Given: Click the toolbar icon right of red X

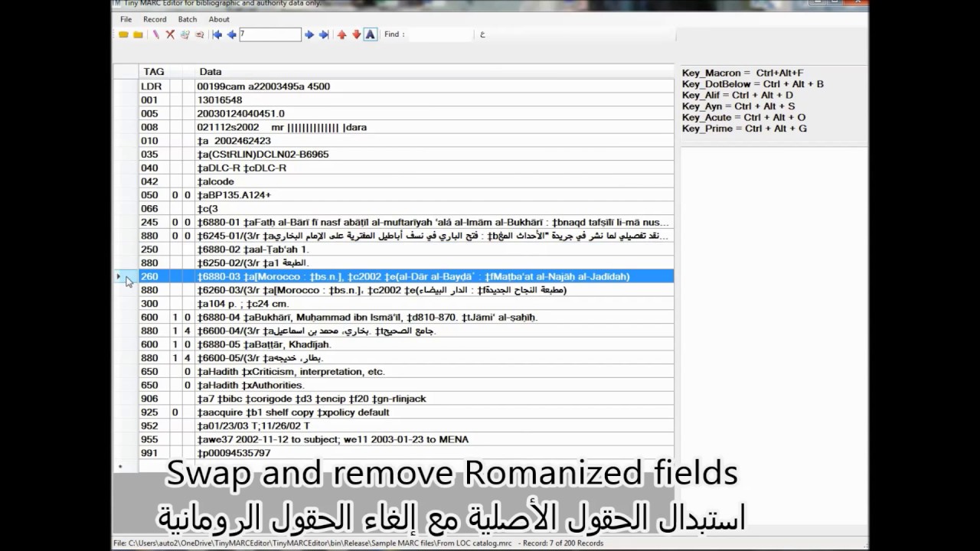Looking at the screenshot, I should [185, 34].
